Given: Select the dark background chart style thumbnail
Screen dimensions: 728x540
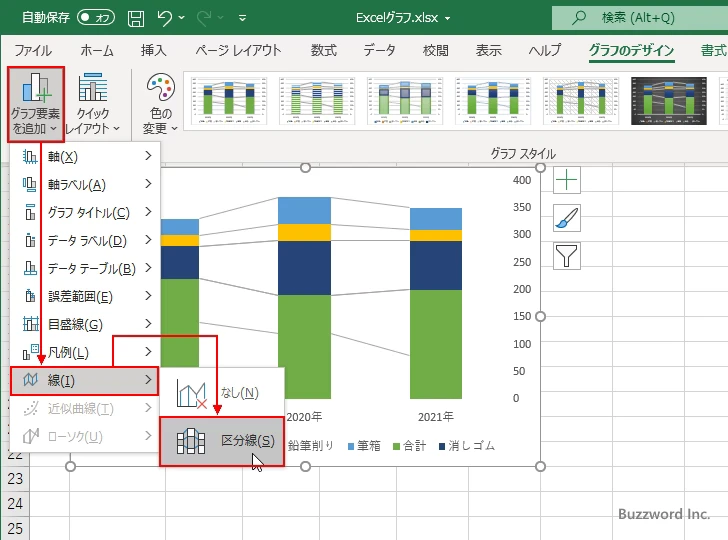Looking at the screenshot, I should pyautogui.click(x=669, y=101).
